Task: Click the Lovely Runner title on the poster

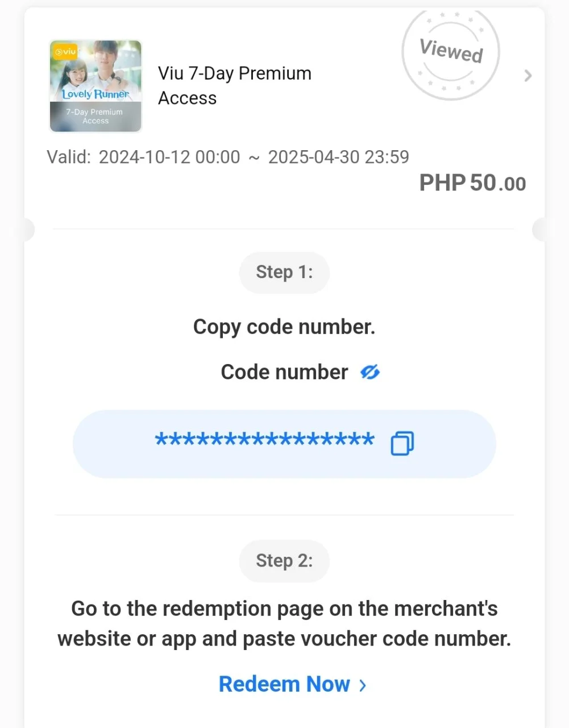Action: click(x=95, y=94)
